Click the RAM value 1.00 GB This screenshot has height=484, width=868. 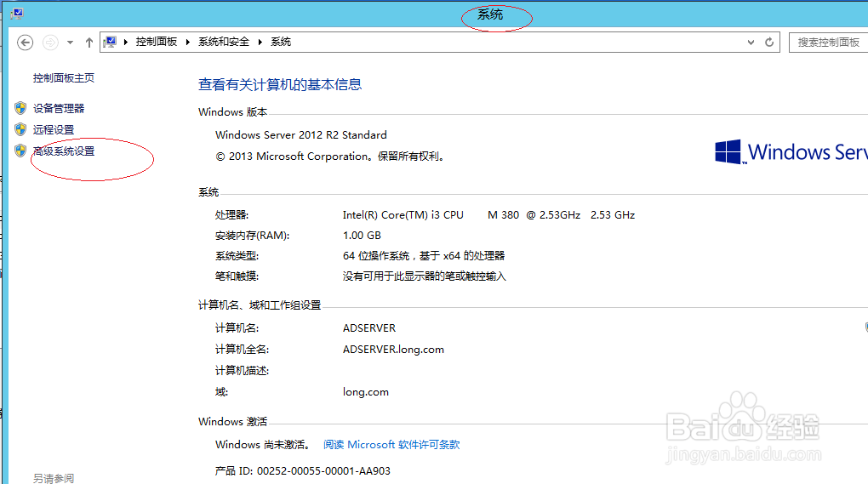click(362, 236)
